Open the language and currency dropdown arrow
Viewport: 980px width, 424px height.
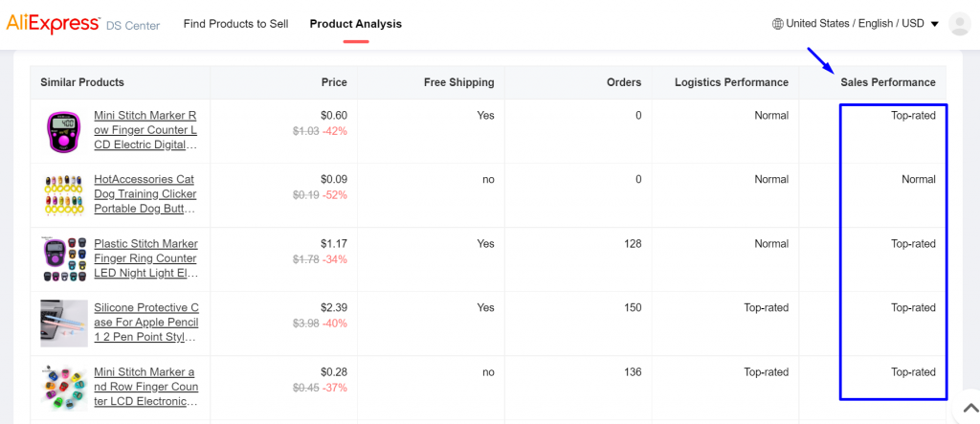coord(935,24)
